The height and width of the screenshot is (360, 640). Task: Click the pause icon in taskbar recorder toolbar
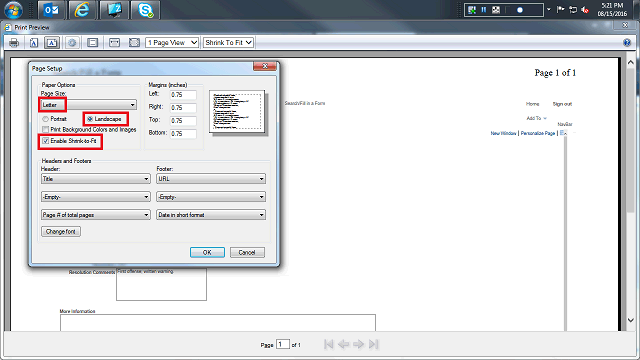(484, 9)
